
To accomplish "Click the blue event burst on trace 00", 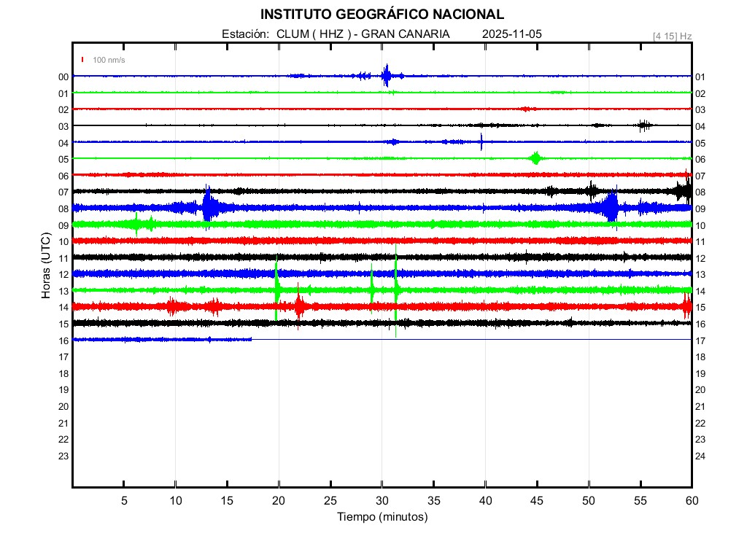I will 387,76.
